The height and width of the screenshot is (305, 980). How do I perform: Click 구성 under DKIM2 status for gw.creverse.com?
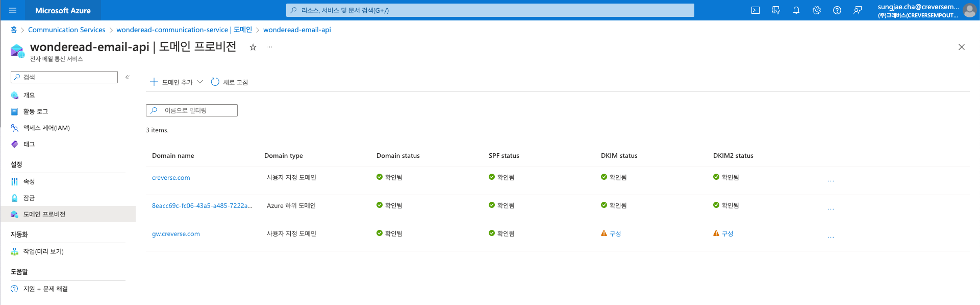(727, 233)
